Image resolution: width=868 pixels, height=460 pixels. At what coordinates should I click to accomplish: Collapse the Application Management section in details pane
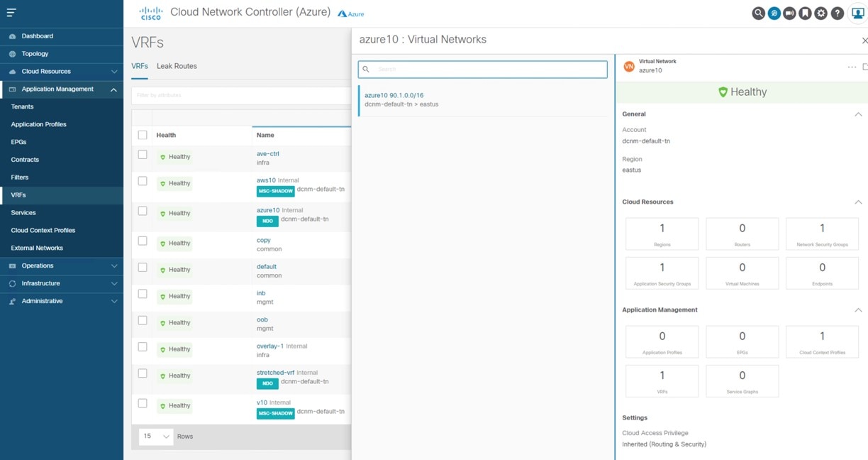coord(858,310)
